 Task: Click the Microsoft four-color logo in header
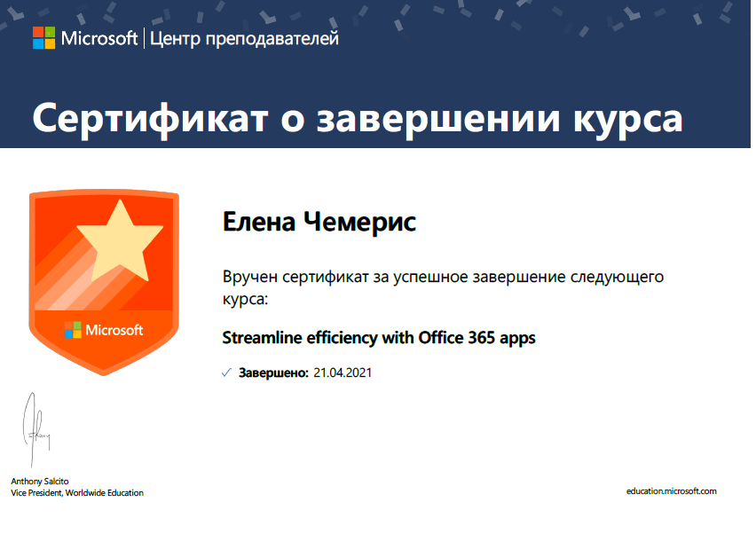pyautogui.click(x=43, y=37)
